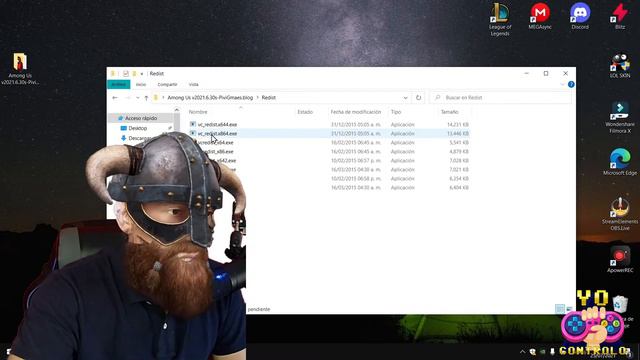Click the sidebar scrollbar up arrow

pos(176,110)
